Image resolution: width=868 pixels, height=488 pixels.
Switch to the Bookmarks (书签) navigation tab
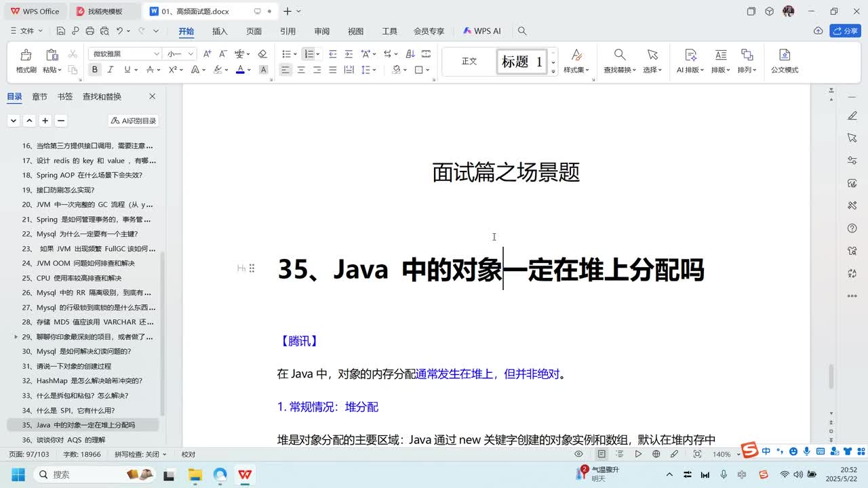point(65,96)
